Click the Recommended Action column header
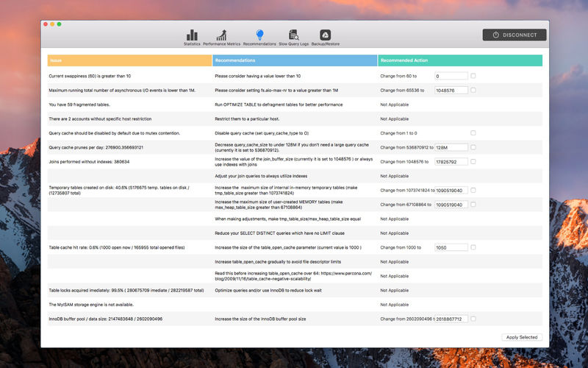The height and width of the screenshot is (368, 588). point(460,60)
